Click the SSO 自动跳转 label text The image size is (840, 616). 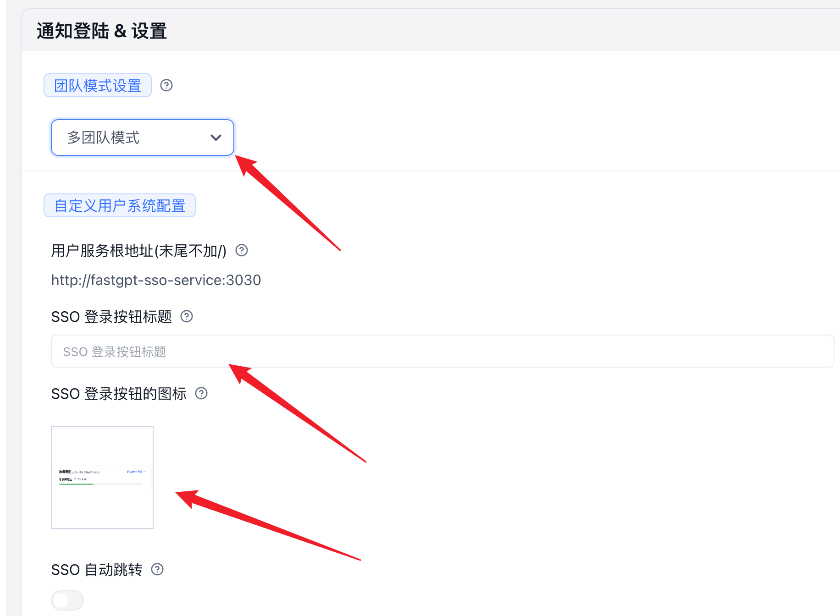click(97, 570)
